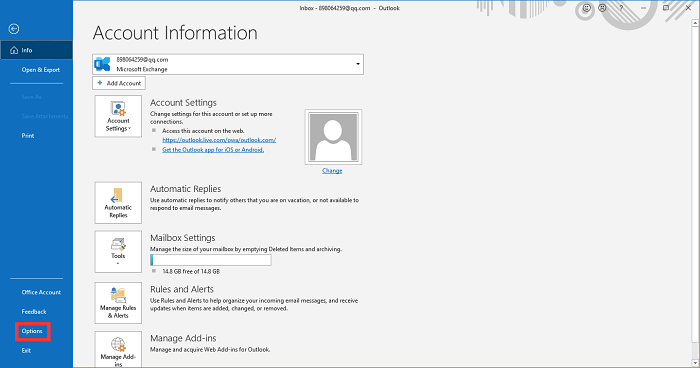The height and width of the screenshot is (368, 700).
Task: Open the Feedback page
Action: (x=34, y=312)
